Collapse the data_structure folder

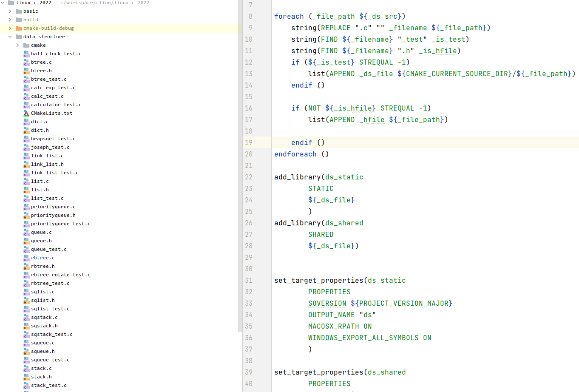click(x=10, y=37)
